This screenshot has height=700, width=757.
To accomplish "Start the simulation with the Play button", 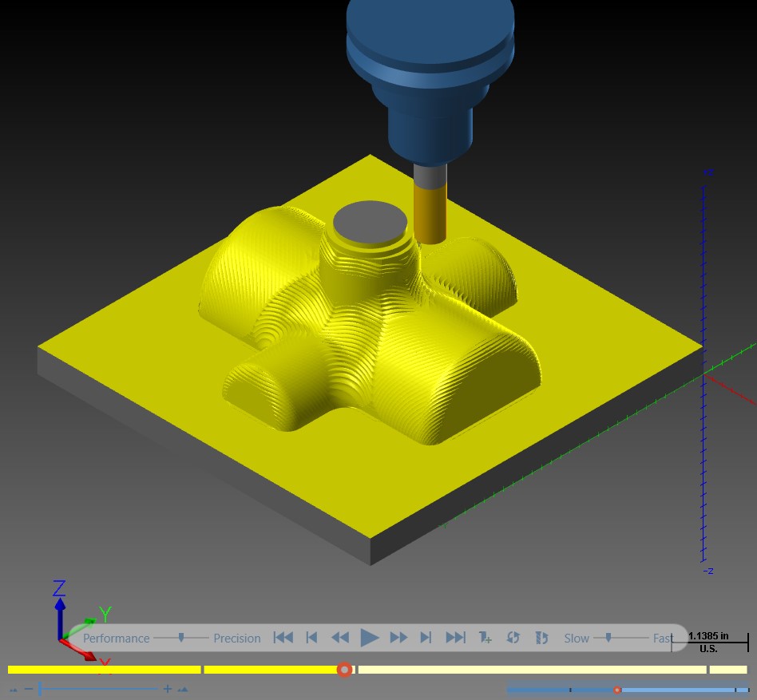I will coord(370,638).
